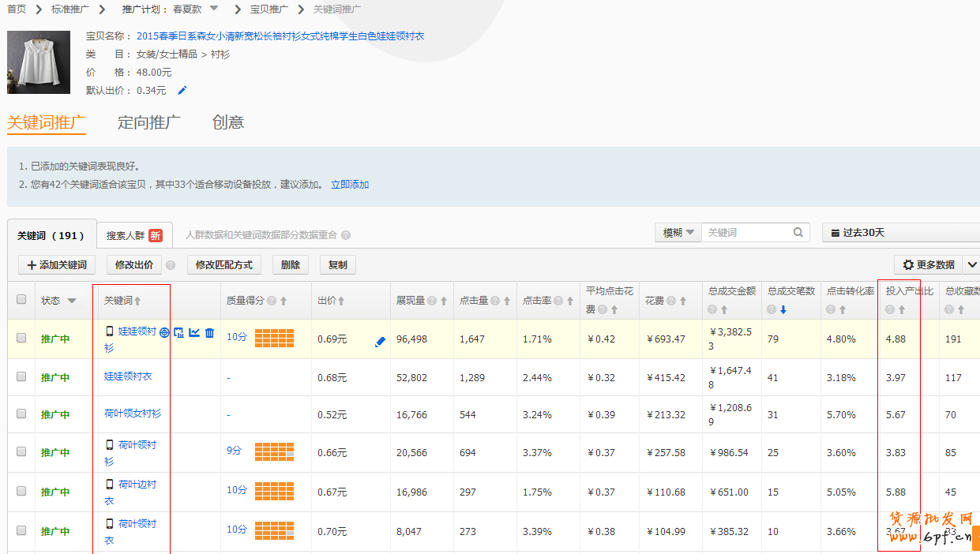The width and height of the screenshot is (980, 554).
Task: Click the 立即添加 link
Action: point(350,185)
